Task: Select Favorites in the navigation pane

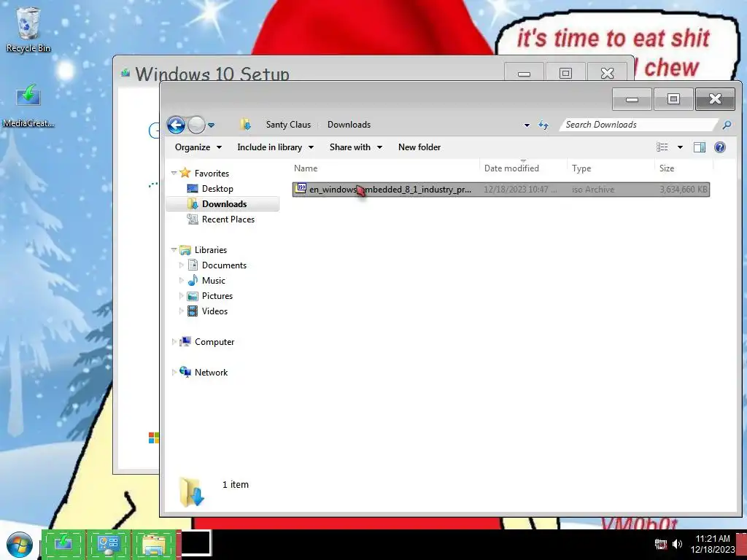Action: [x=212, y=174]
